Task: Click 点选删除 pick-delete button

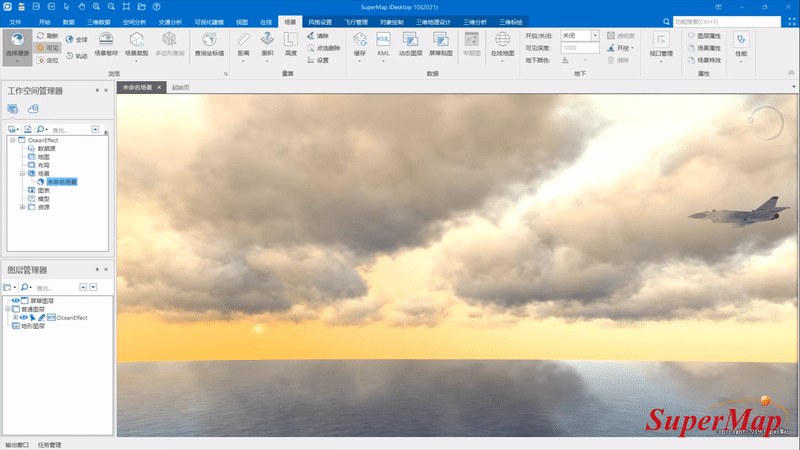Action: 323,48
